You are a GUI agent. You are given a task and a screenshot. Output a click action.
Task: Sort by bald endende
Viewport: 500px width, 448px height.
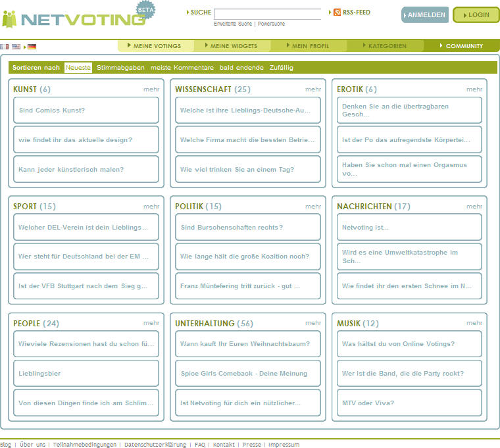(241, 68)
